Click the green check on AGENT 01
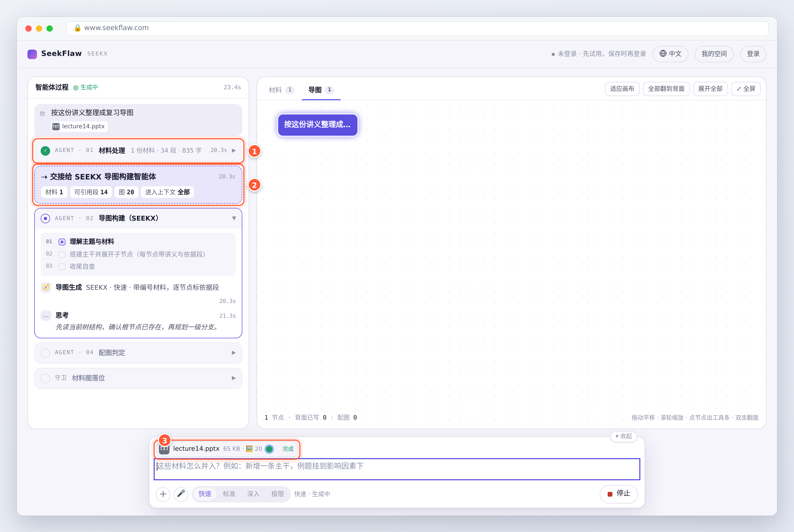The image size is (794, 532). tap(45, 150)
